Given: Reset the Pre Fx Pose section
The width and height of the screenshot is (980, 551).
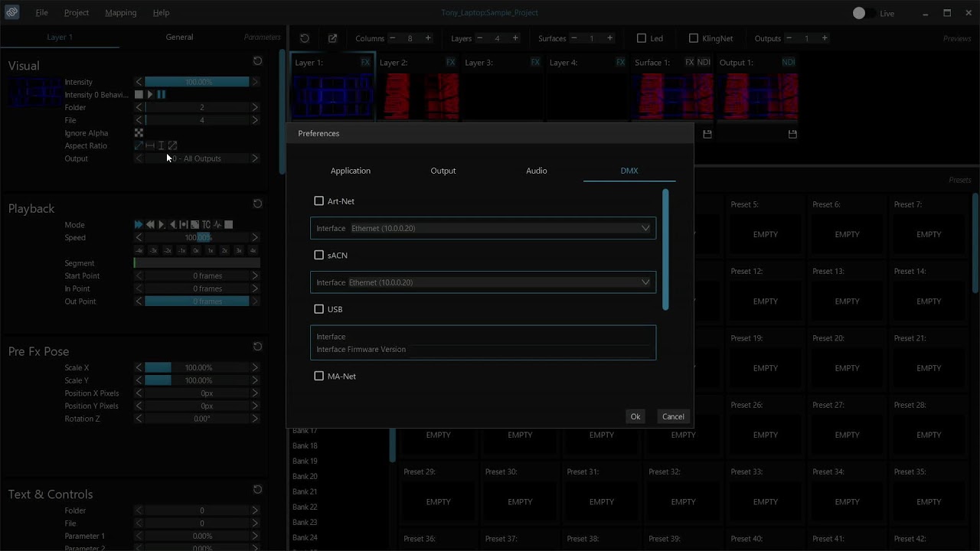Looking at the screenshot, I should (x=257, y=347).
